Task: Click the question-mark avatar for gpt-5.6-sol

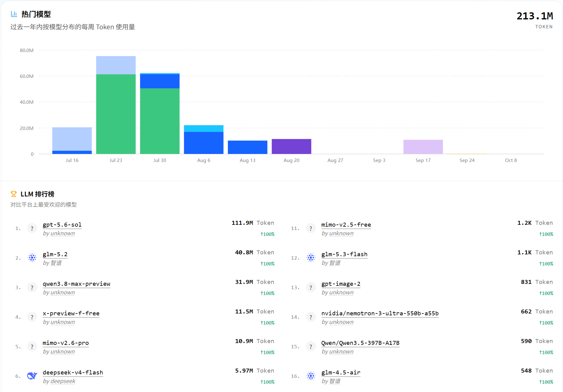Action: point(32,228)
